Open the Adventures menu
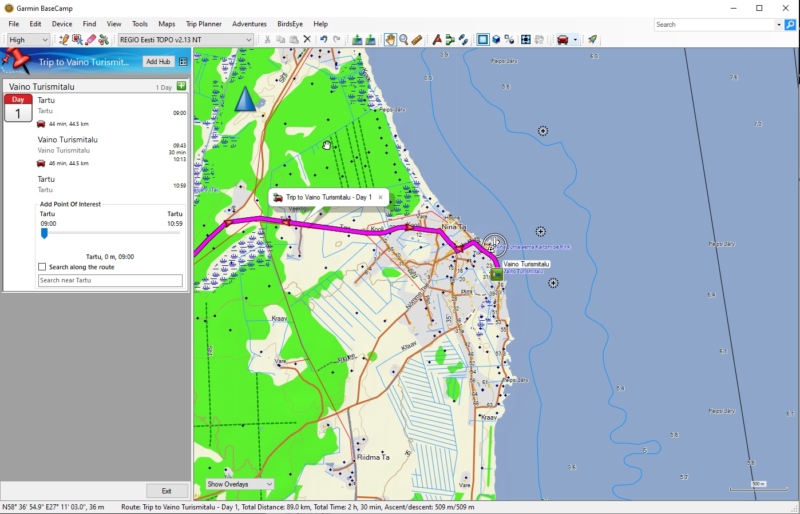This screenshot has width=800, height=514. [x=249, y=24]
